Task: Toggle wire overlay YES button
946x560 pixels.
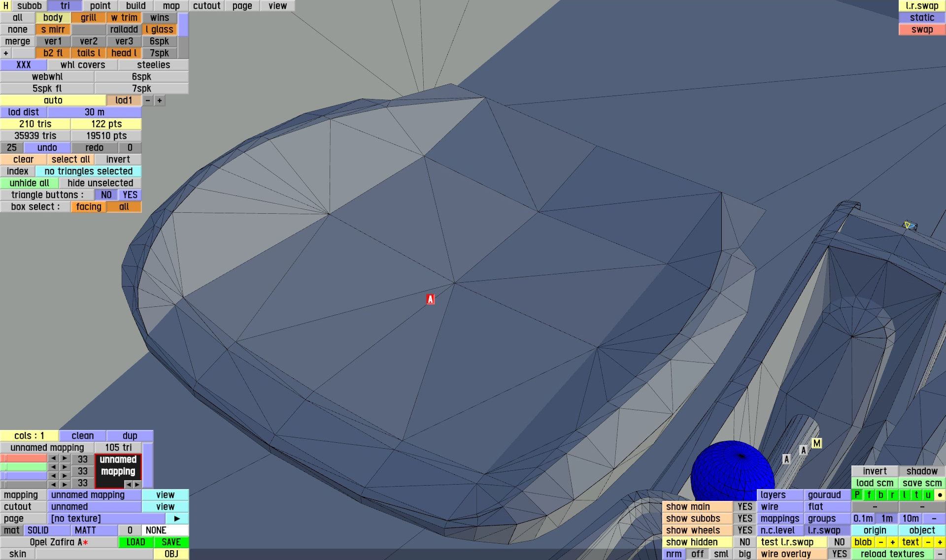Action: click(x=839, y=554)
